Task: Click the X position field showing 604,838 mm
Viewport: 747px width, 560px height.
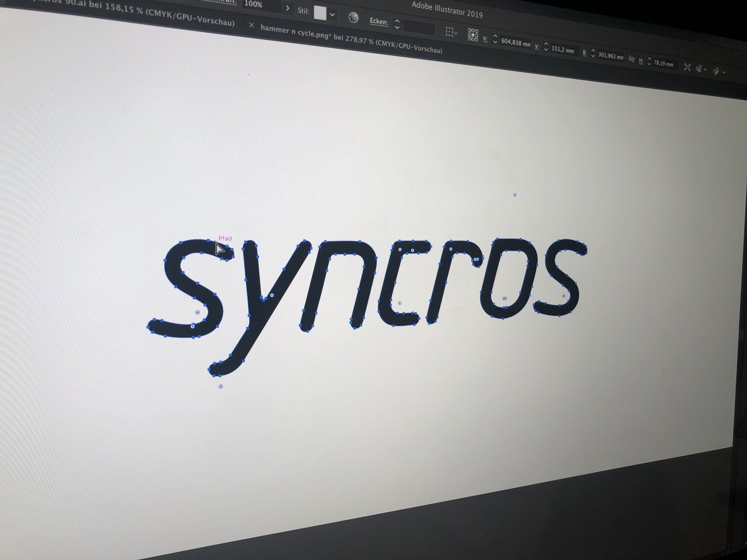Action: tap(515, 43)
